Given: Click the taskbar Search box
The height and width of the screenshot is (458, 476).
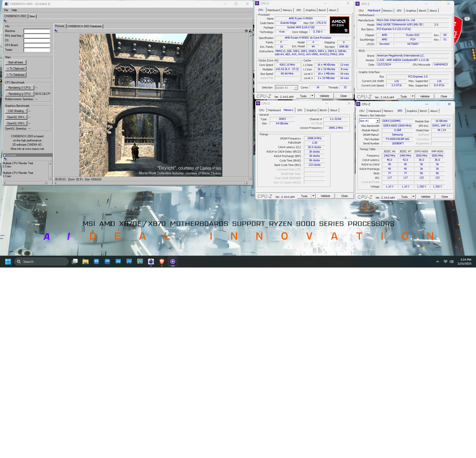Looking at the screenshot, I should 41,262.
